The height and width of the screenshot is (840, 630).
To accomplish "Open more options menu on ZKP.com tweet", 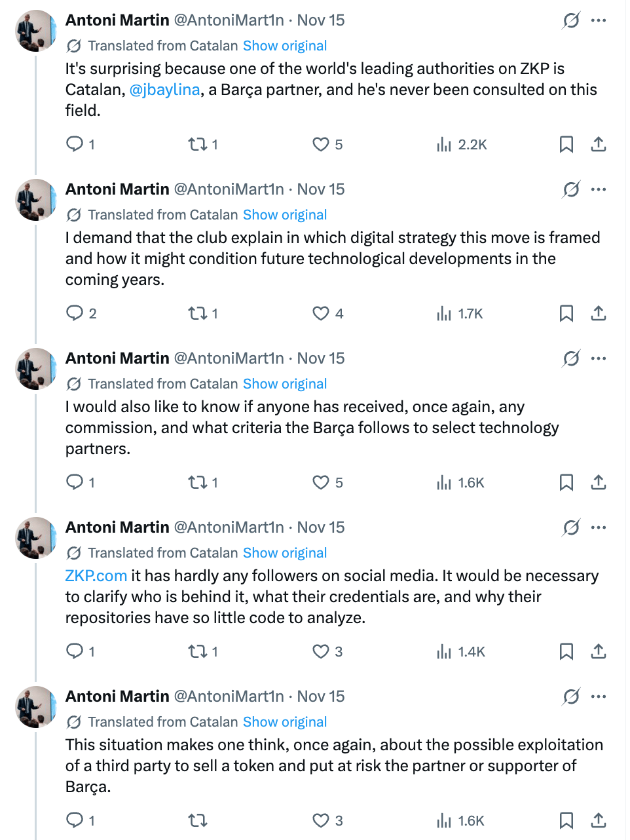I will (599, 527).
